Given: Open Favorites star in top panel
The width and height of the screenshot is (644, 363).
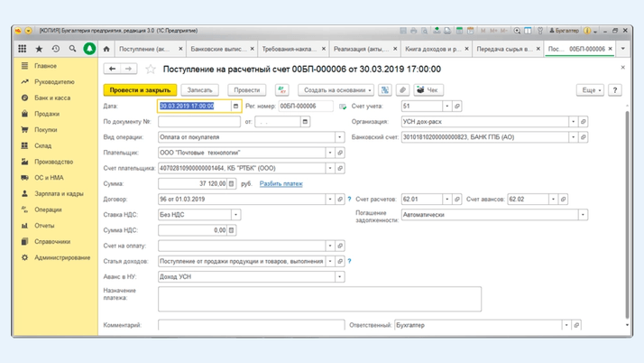Looking at the screenshot, I should (39, 49).
